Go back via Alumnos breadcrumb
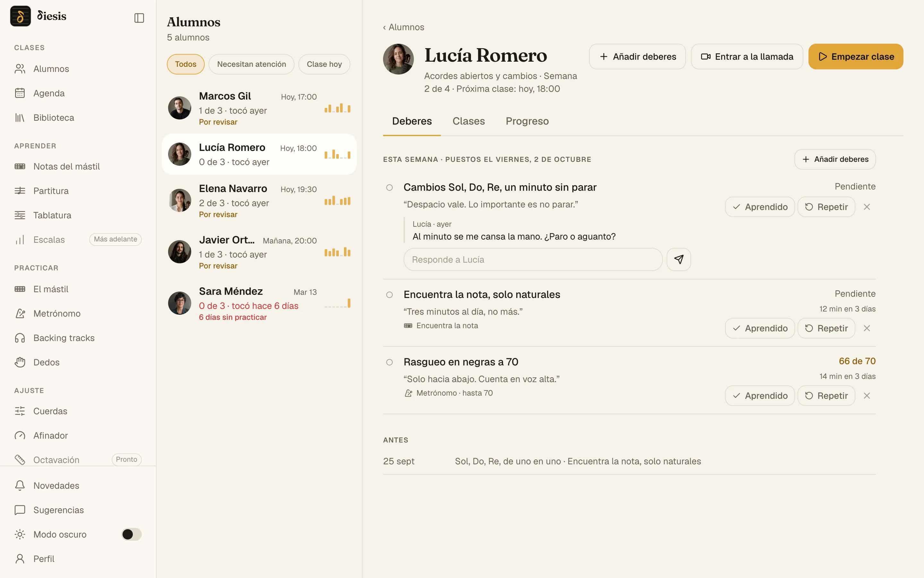The image size is (924, 578). click(x=404, y=27)
